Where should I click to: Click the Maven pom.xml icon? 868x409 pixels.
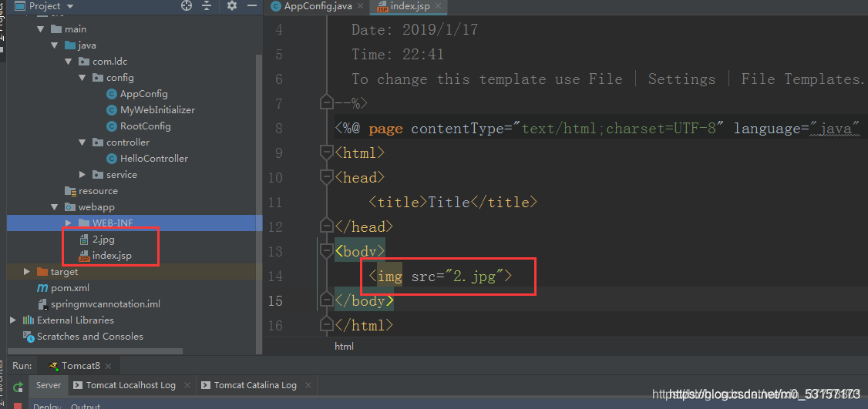click(42, 288)
